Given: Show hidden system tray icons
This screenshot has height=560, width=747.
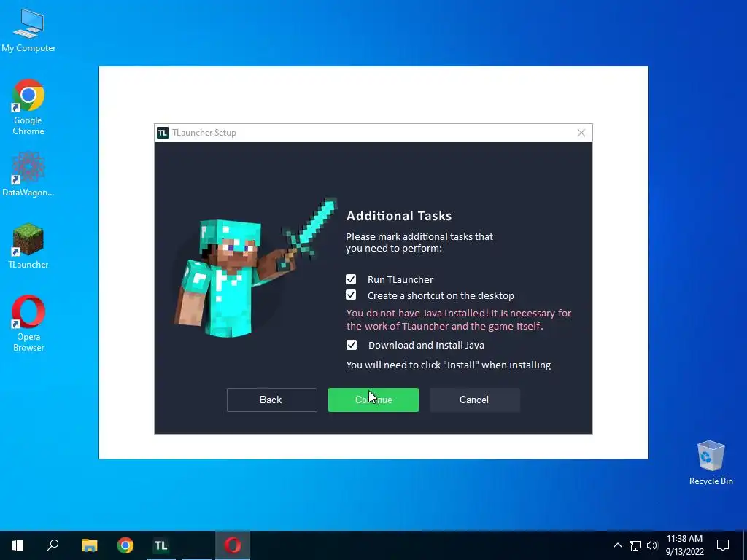Looking at the screenshot, I should (617, 545).
